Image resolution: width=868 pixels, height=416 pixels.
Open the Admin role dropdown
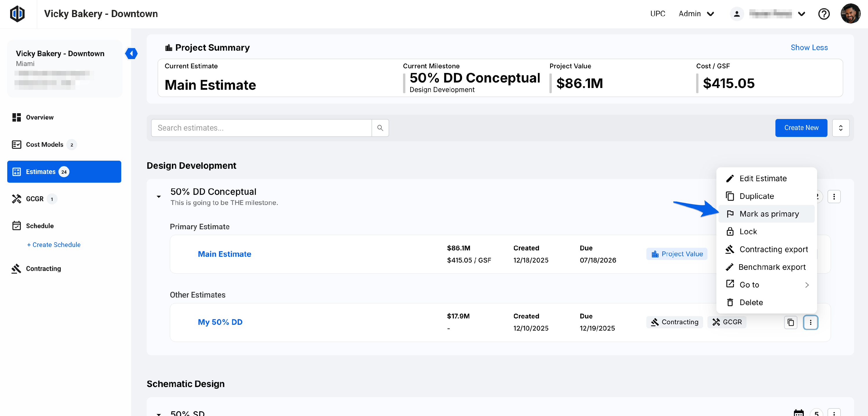click(696, 14)
